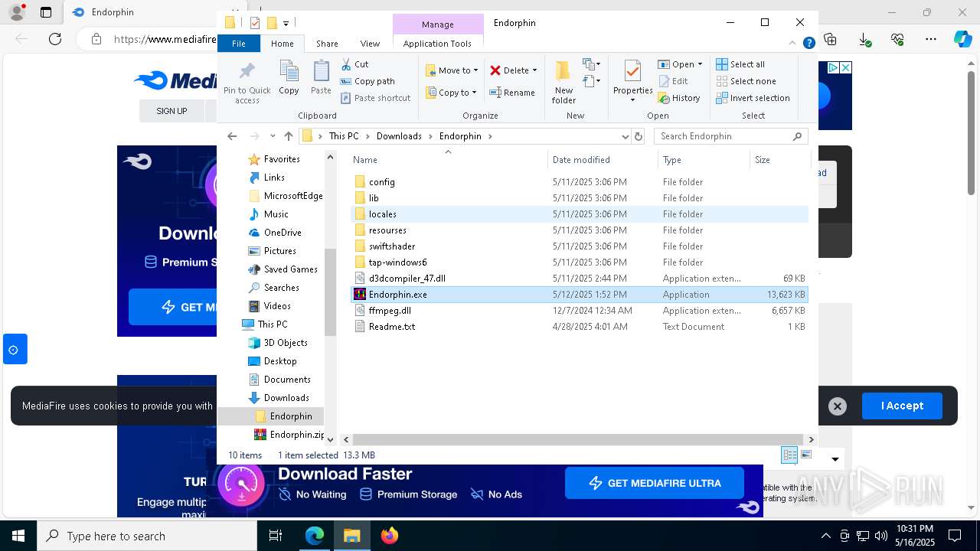Click the Back navigation arrow
This screenshot has height=551, width=980.
[232, 136]
